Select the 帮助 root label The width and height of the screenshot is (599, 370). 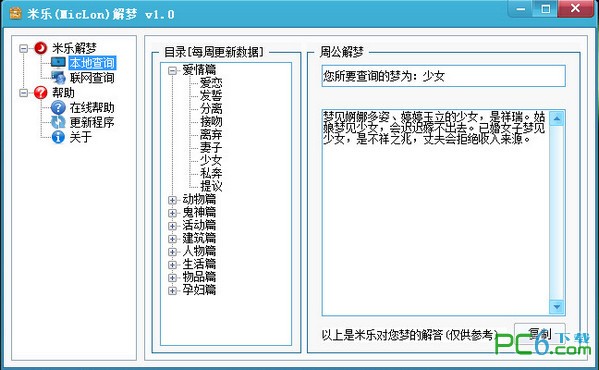click(63, 92)
